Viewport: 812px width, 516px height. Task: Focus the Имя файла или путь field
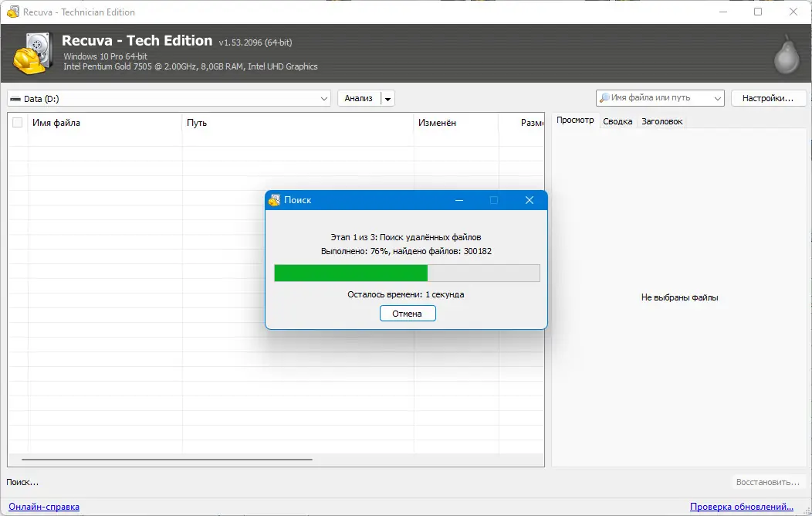(x=660, y=98)
